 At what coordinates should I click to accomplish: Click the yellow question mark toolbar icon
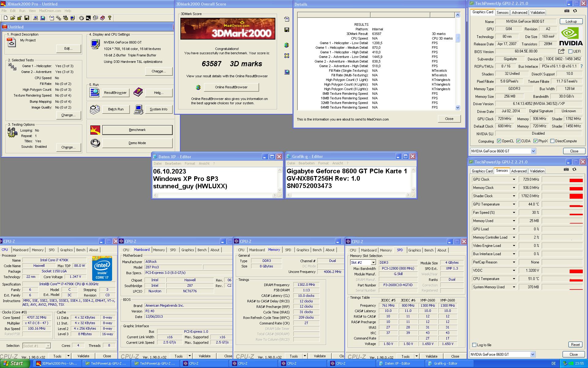click(x=110, y=18)
